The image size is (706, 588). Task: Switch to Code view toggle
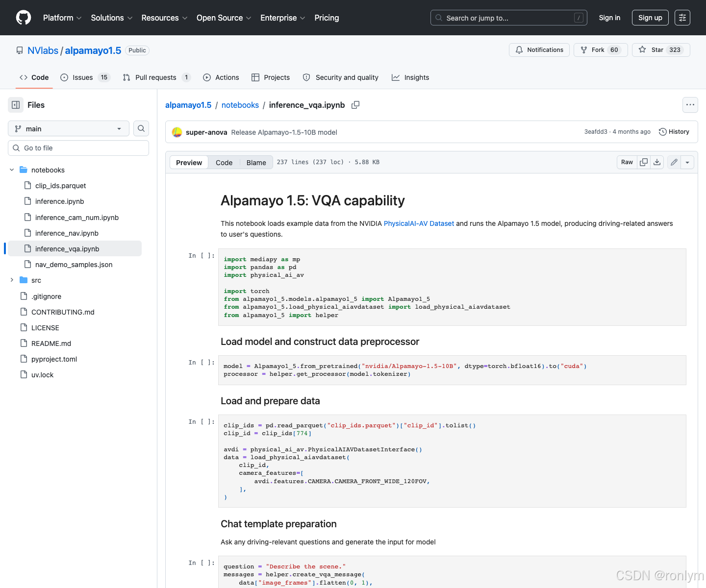[x=224, y=163]
